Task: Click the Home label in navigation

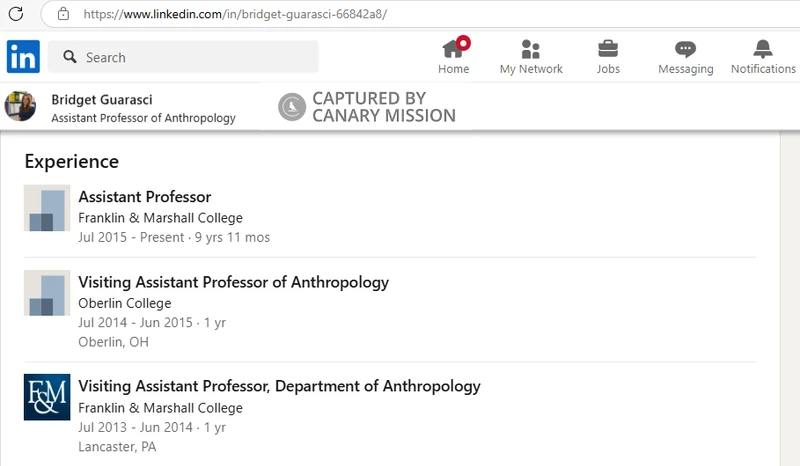Action: (454, 69)
